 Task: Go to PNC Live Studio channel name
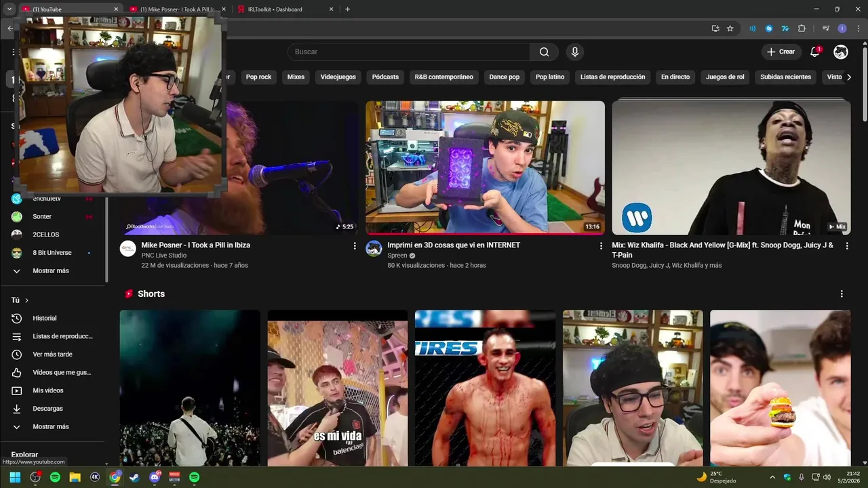163,256
